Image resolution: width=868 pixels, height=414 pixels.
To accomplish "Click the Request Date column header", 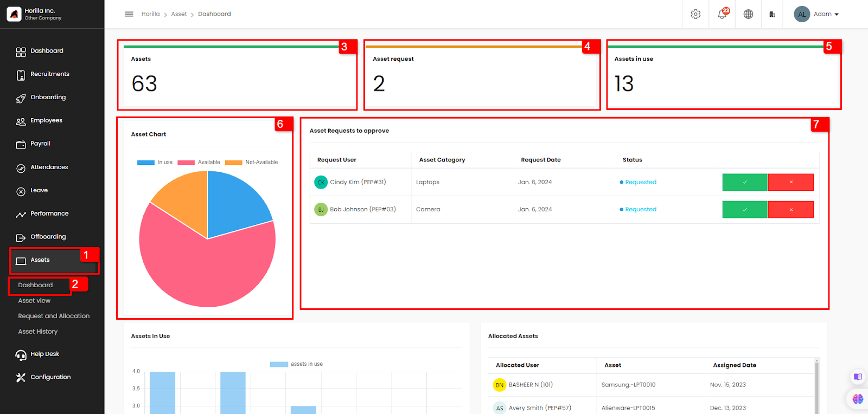I will point(541,160).
